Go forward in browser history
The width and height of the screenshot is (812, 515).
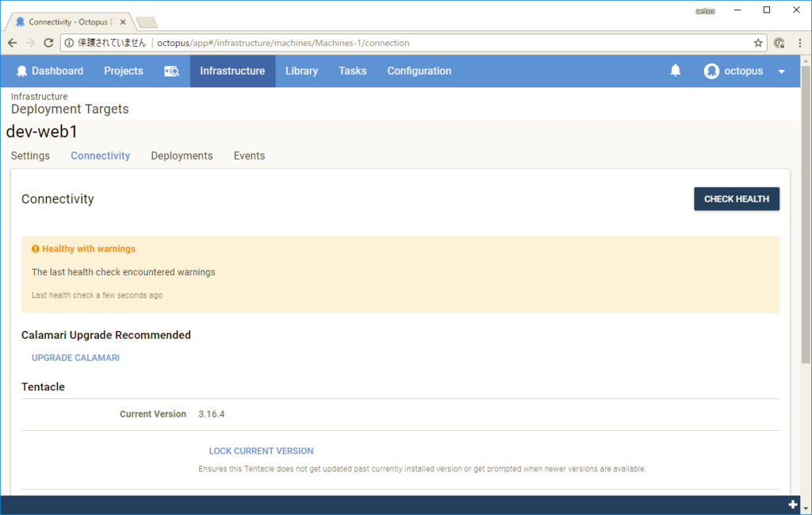coord(31,43)
